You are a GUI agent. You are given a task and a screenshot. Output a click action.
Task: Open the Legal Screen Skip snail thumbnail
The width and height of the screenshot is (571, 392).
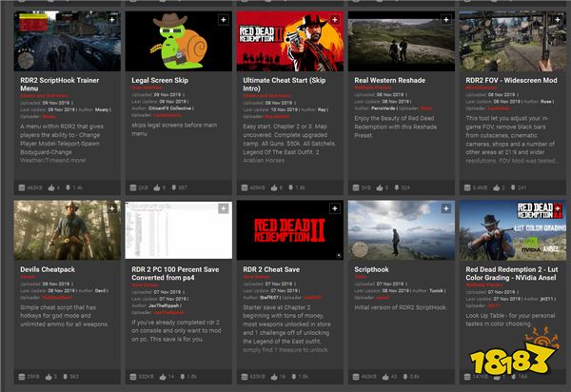pos(176,43)
